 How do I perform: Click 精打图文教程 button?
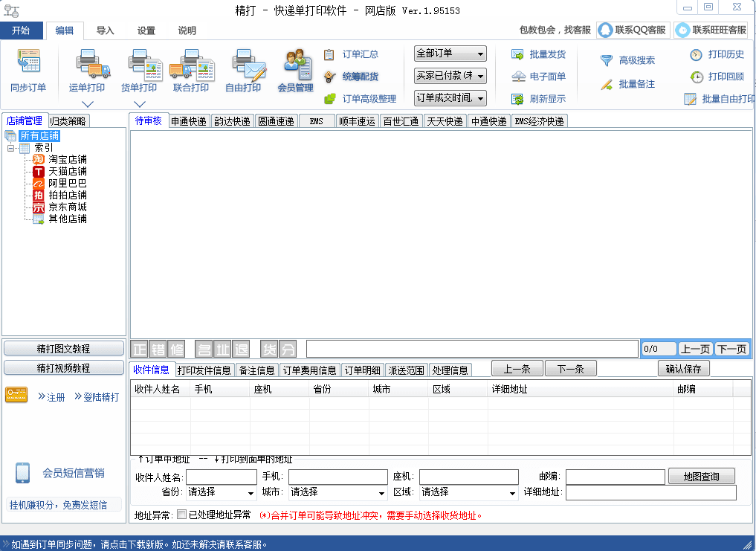coord(64,348)
